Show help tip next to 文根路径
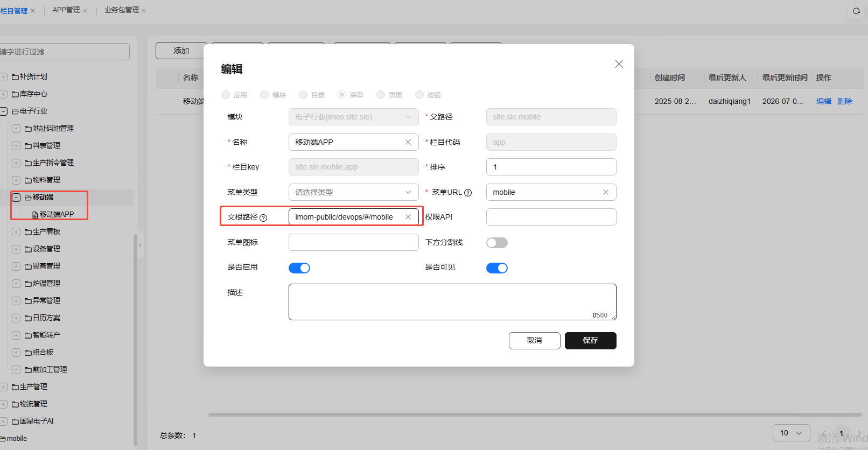 pyautogui.click(x=263, y=217)
